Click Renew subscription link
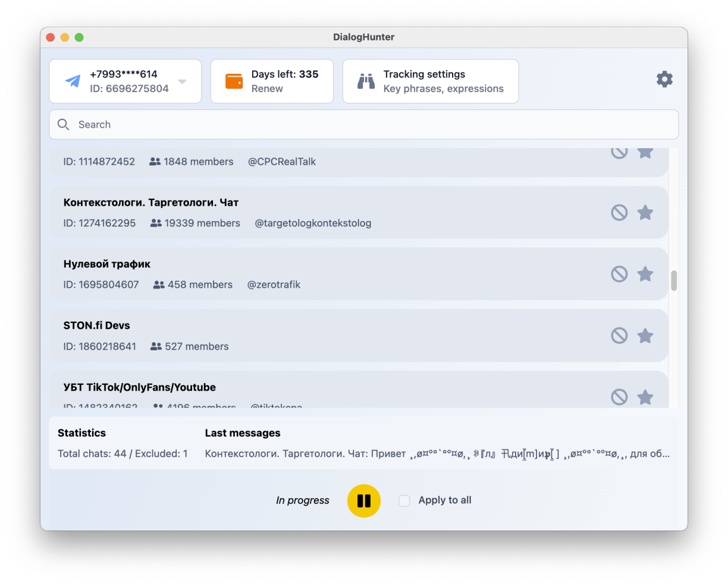 [x=267, y=89]
